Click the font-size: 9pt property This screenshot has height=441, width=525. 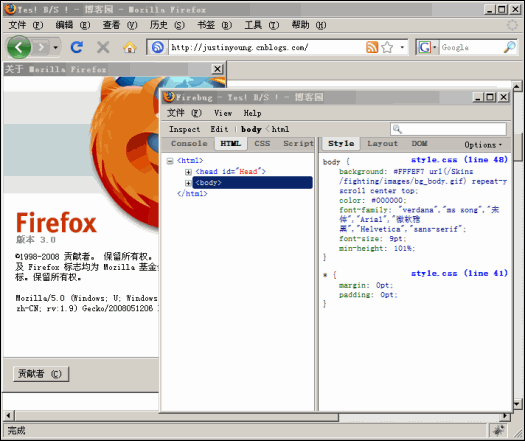click(x=373, y=239)
